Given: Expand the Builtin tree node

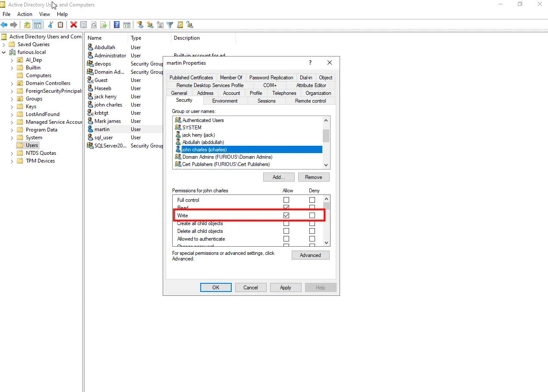Looking at the screenshot, I should tap(12, 68).
